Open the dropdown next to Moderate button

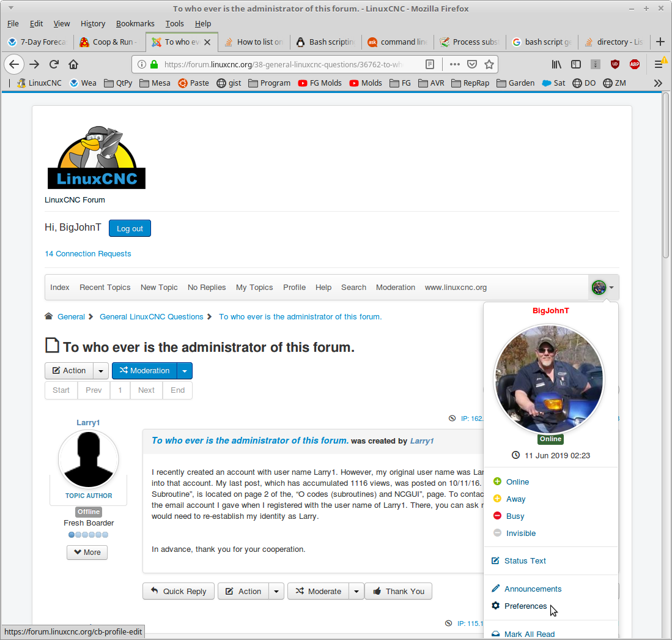pos(356,592)
